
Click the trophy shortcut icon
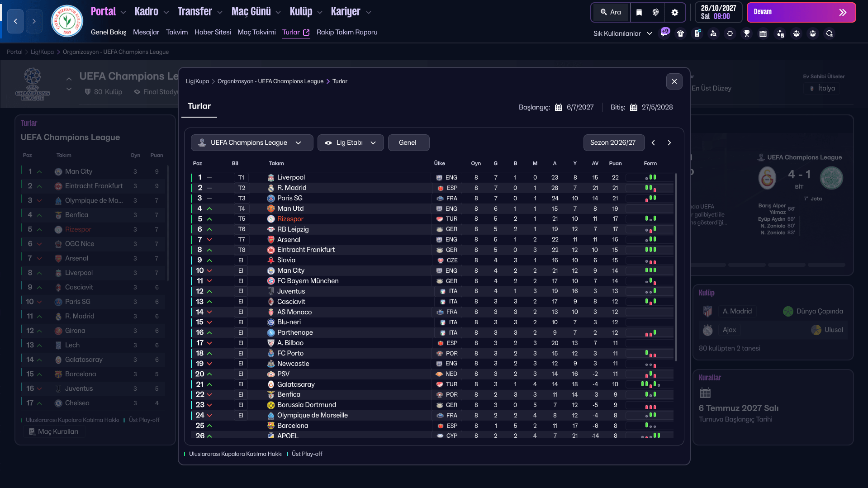(746, 33)
